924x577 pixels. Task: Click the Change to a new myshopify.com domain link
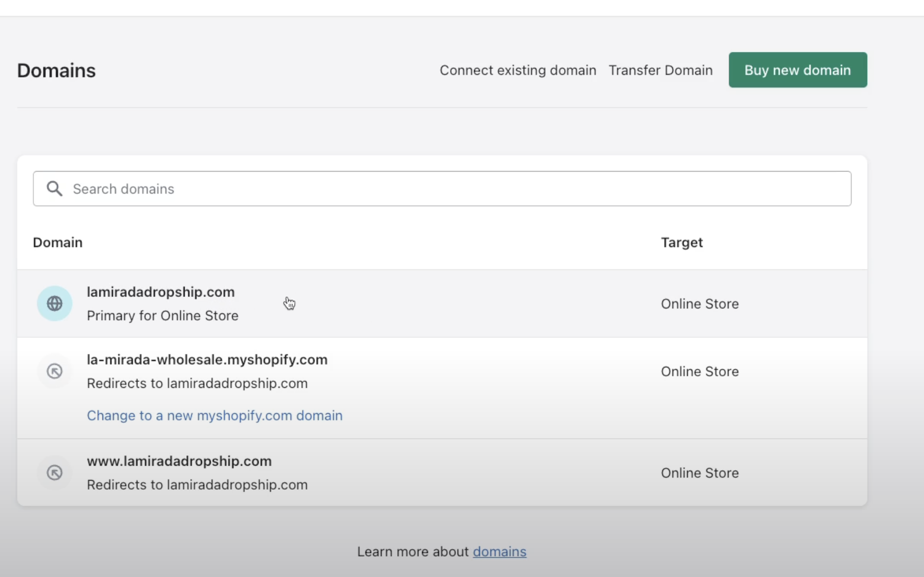214,415
